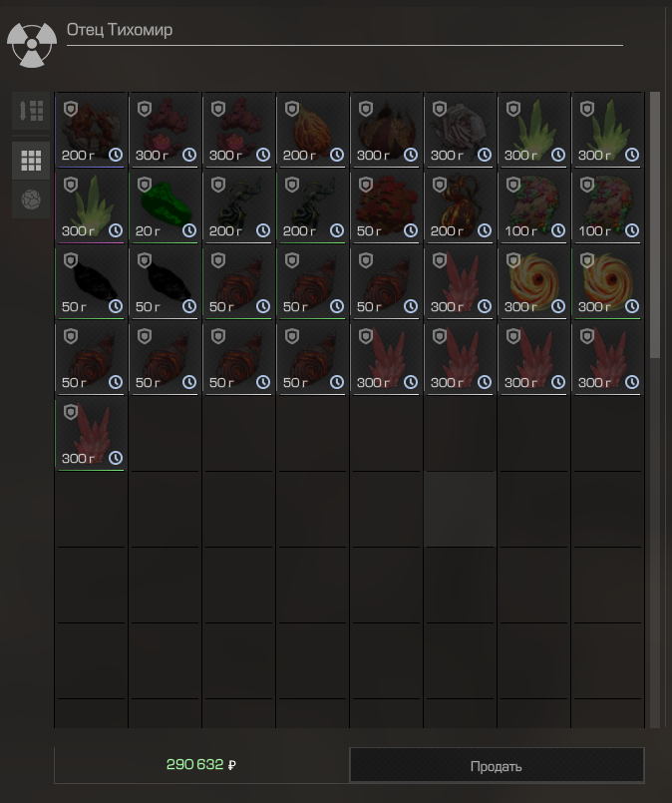This screenshot has height=803, width=672.
Task: Click the shield icon on the green 20 г item
Action: click(145, 185)
